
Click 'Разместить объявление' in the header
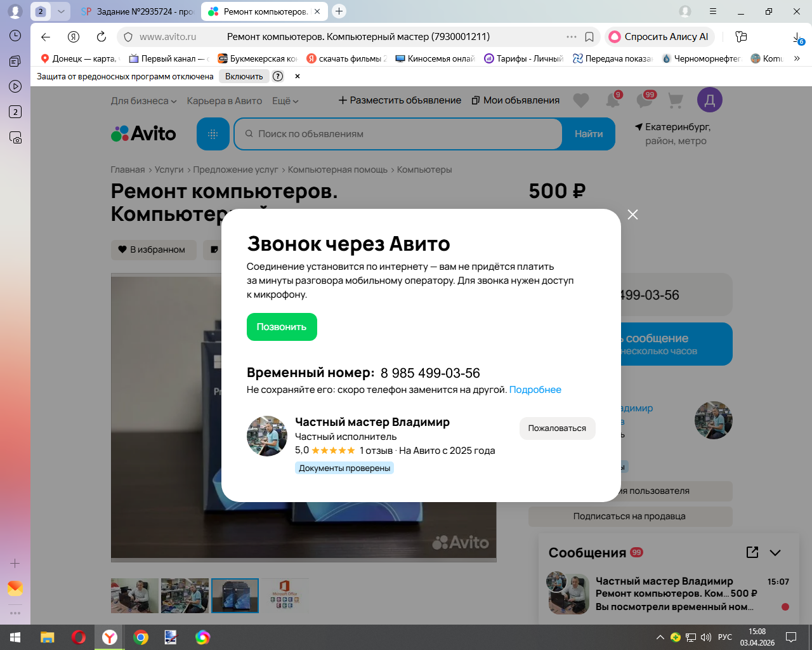[400, 100]
